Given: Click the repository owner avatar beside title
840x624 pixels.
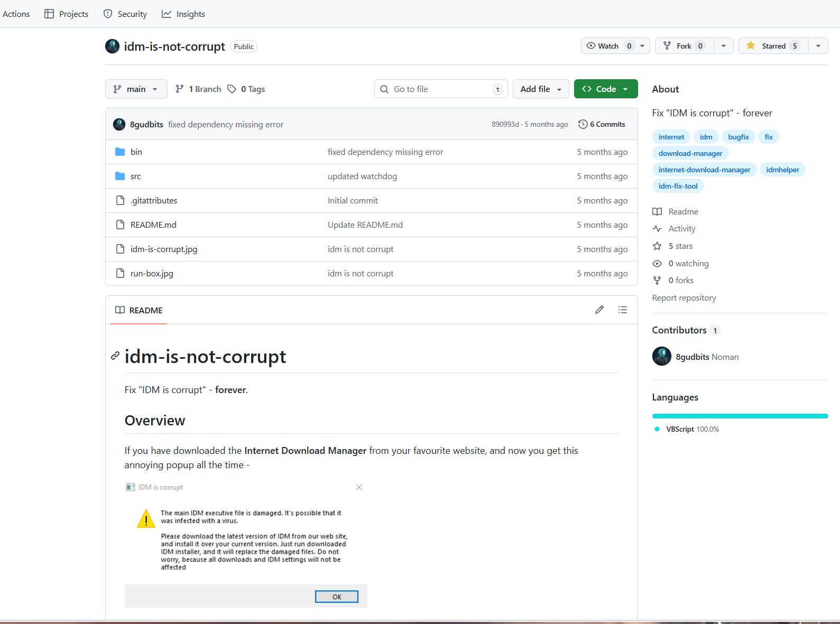Looking at the screenshot, I should click(x=112, y=46).
